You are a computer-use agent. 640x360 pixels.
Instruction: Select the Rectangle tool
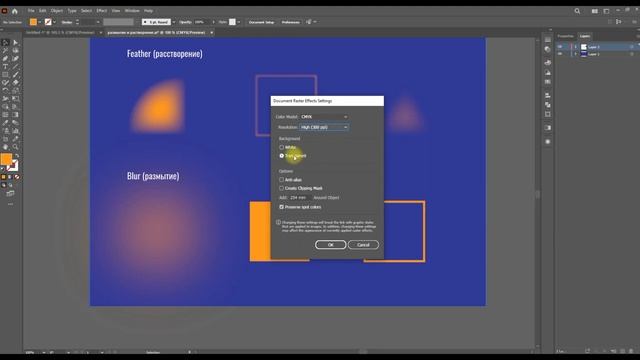pos(5,75)
